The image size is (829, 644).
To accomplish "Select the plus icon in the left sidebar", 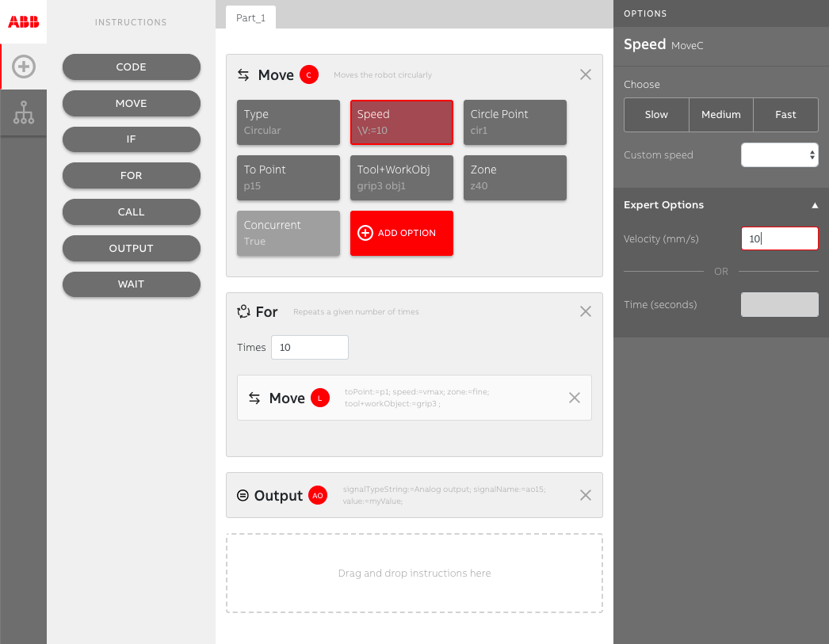I will 23,67.
